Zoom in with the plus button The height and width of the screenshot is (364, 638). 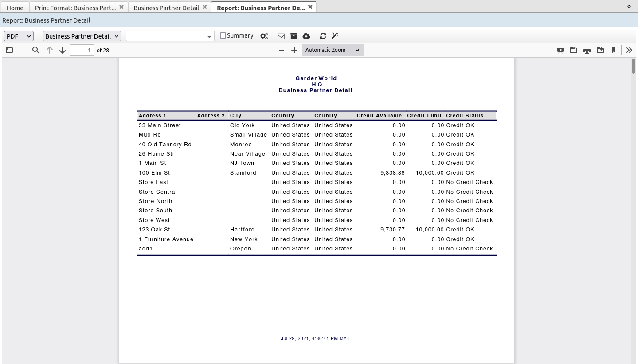click(x=294, y=50)
